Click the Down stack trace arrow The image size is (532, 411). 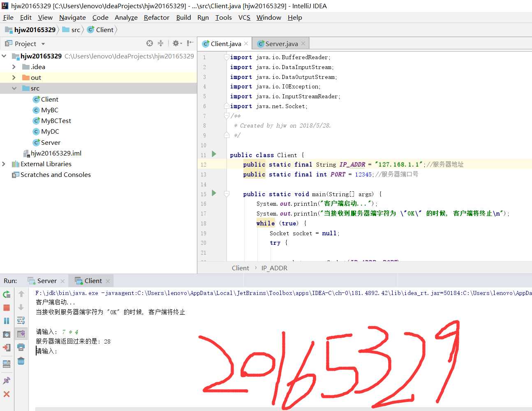(x=21, y=307)
